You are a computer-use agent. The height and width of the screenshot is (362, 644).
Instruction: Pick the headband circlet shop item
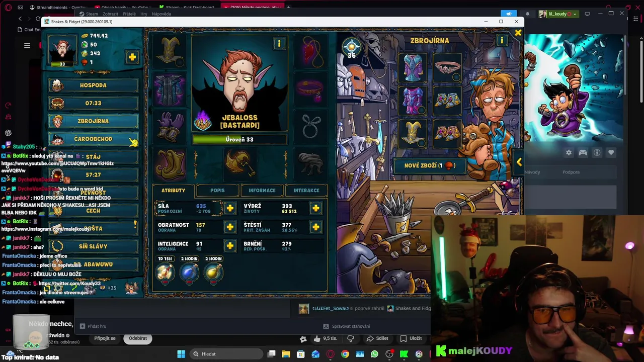coord(447,67)
